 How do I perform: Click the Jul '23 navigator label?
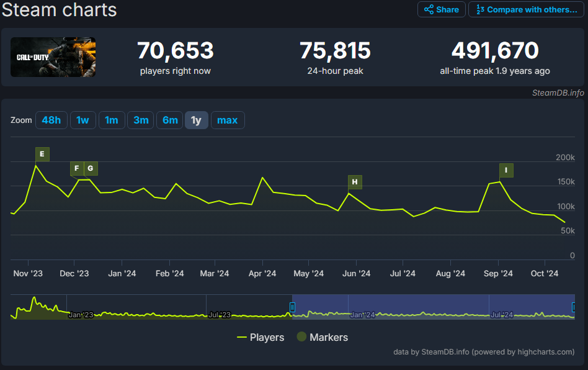point(220,315)
